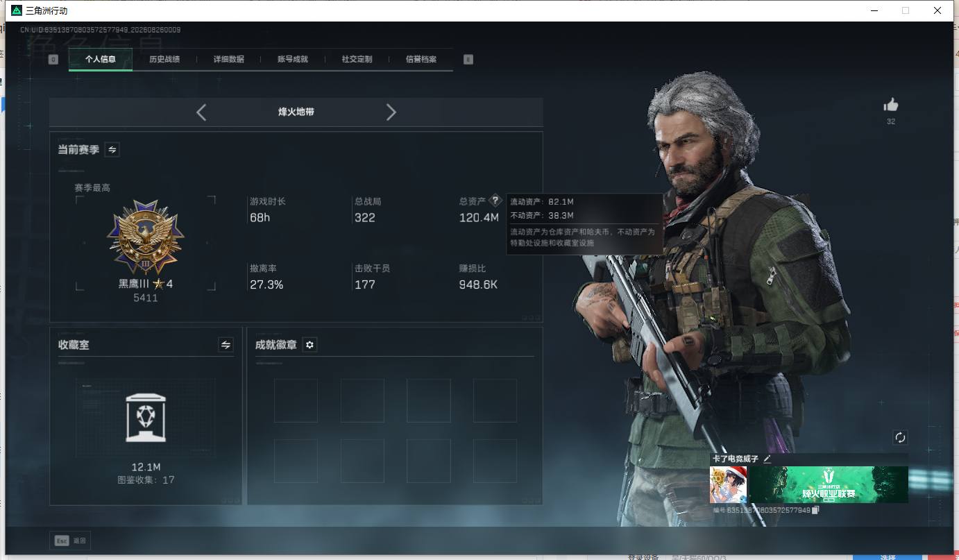This screenshot has height=560, width=959.
Task: Open the gear settings beside 成就徽章
Action: point(310,345)
